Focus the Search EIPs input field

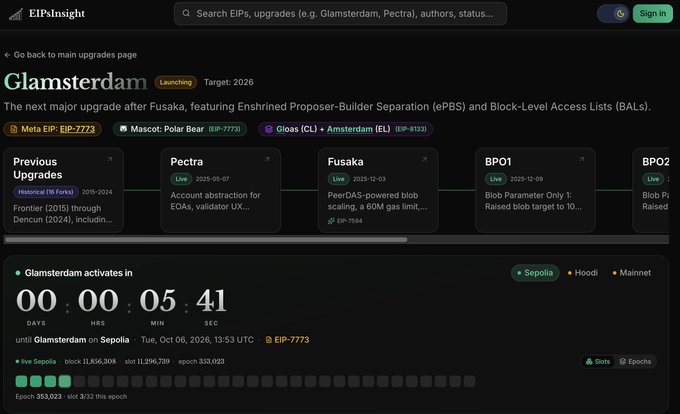click(340, 13)
